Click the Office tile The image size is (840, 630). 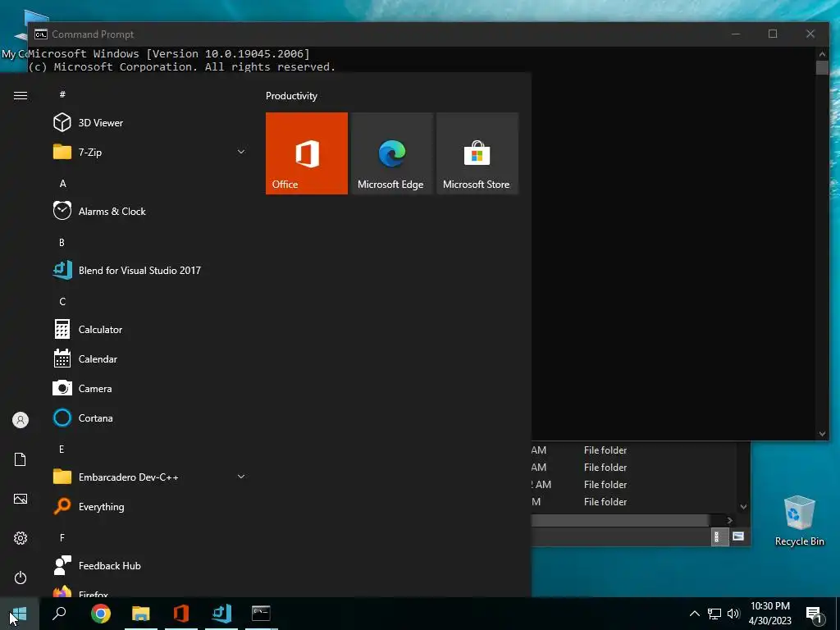tap(307, 153)
